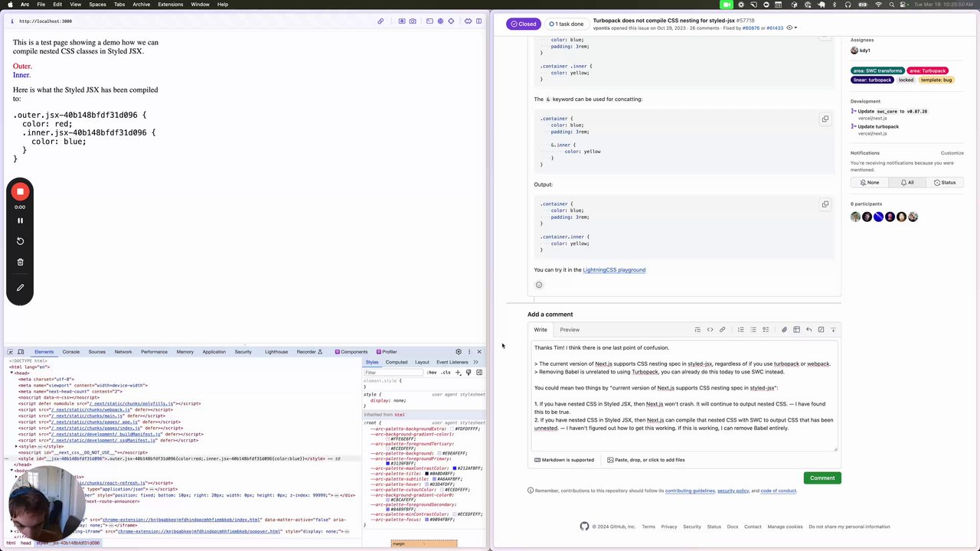The height and width of the screenshot is (551, 980).
Task: Click the arc-palette-title black color swatch
Action: [426, 474]
